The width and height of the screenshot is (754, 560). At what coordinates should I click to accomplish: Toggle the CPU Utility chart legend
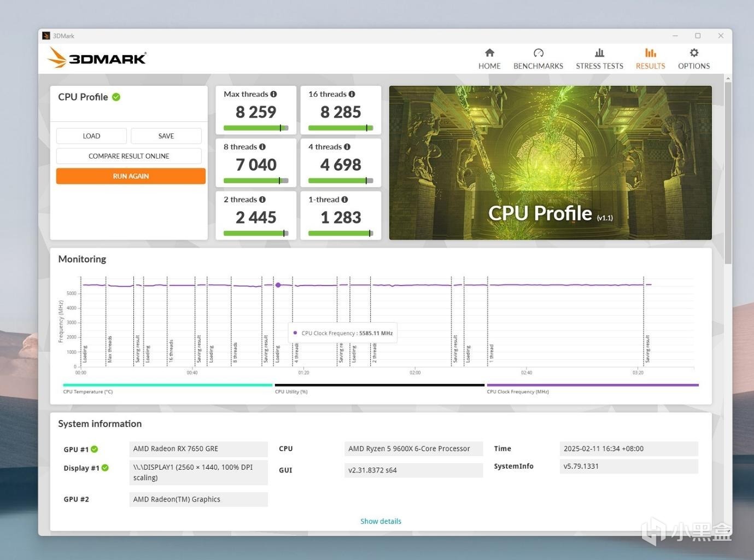(x=379, y=388)
